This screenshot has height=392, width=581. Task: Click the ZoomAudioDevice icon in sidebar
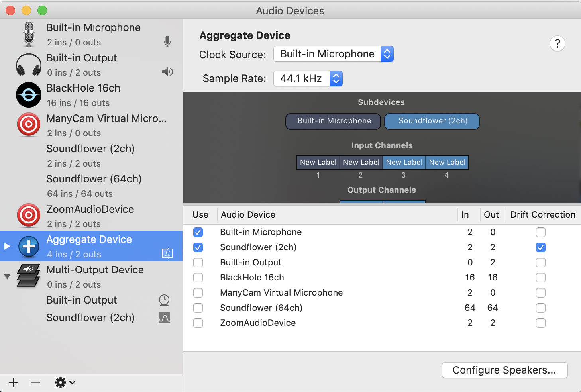(x=29, y=216)
